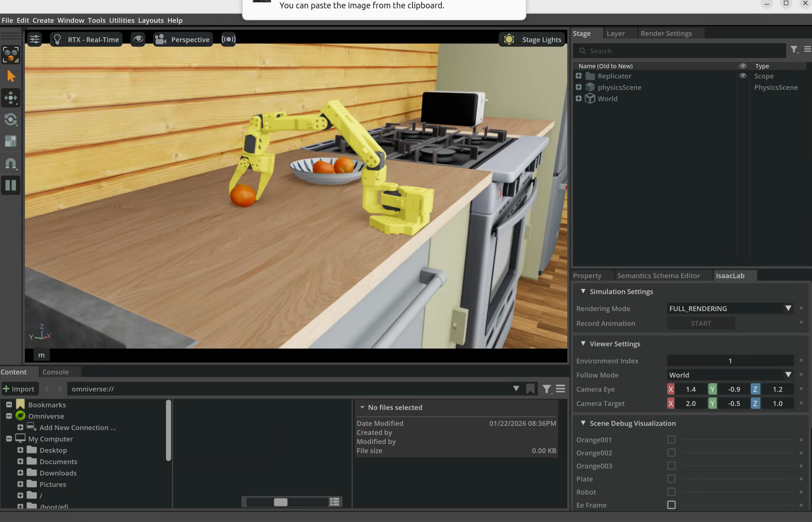The width and height of the screenshot is (812, 522).
Task: Open viewport settings sliders icon
Action: 34,40
